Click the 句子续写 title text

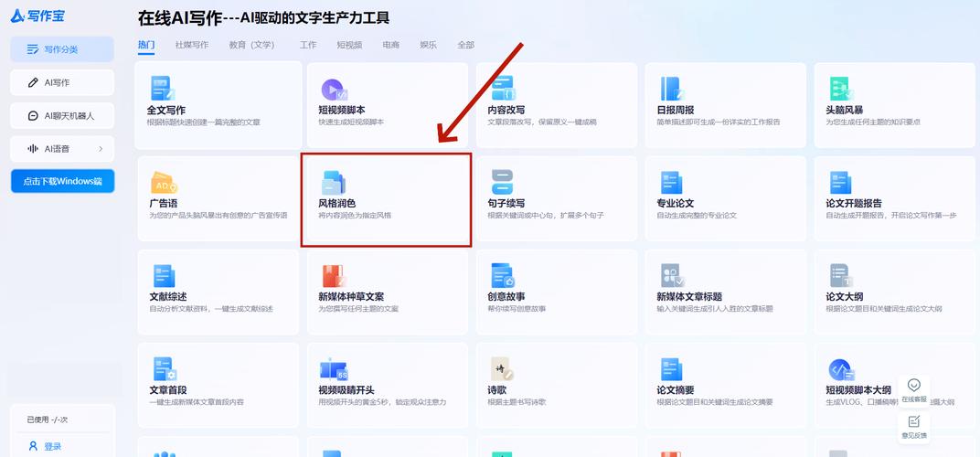pos(506,204)
